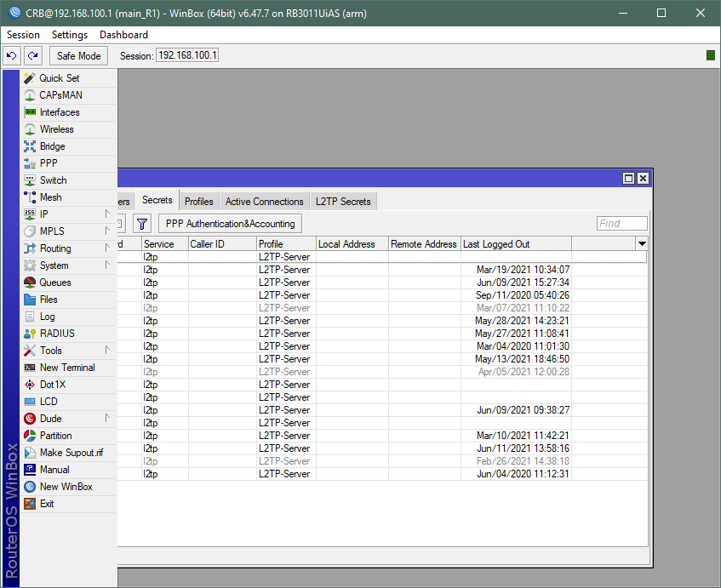
Task: Click the Exit door icon
Action: tap(30, 504)
